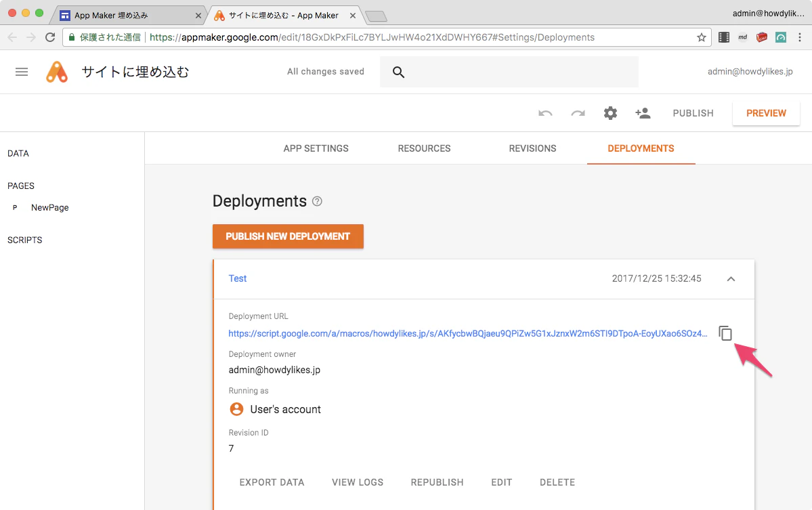Screen dimensions: 812x510
Task: Click the App Maker search field
Action: [x=509, y=72]
